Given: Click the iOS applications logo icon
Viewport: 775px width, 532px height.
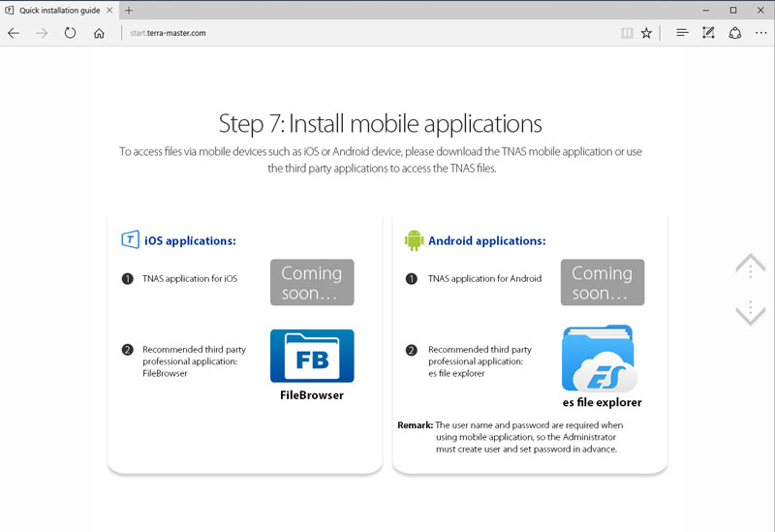Looking at the screenshot, I should click(x=129, y=240).
